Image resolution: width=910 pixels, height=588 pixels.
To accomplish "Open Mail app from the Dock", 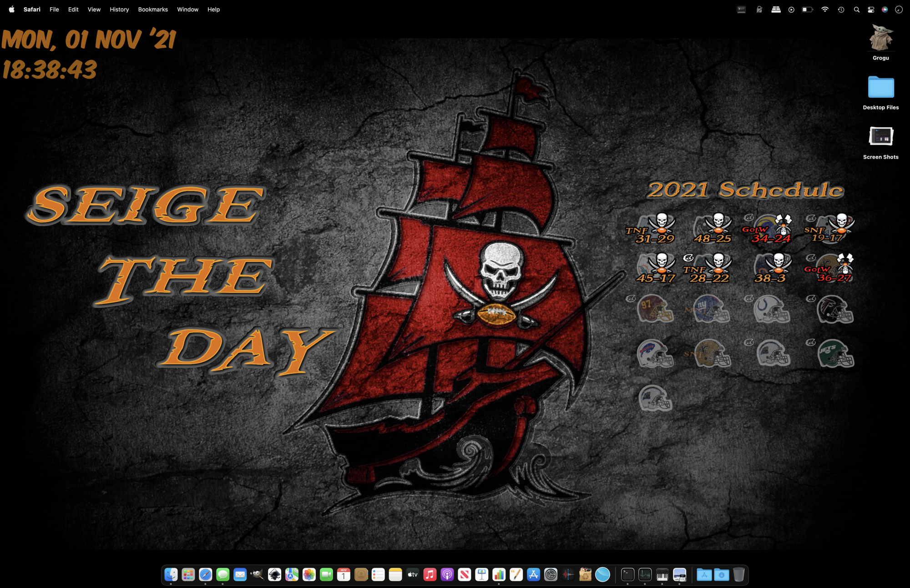I will [240, 574].
